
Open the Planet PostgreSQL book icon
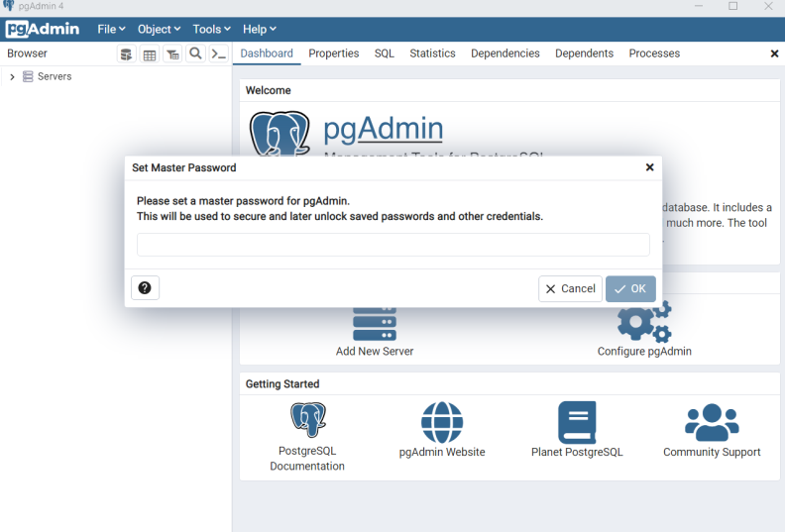(x=577, y=422)
